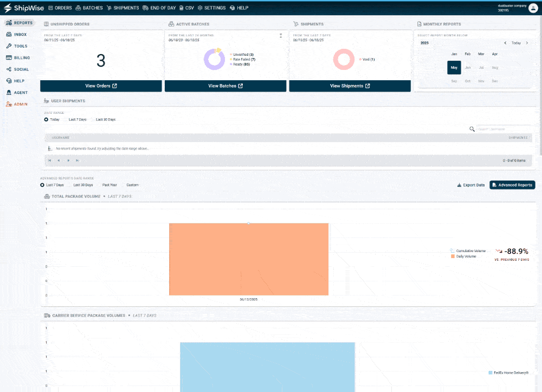Go to previous year in calendar

tap(505, 43)
